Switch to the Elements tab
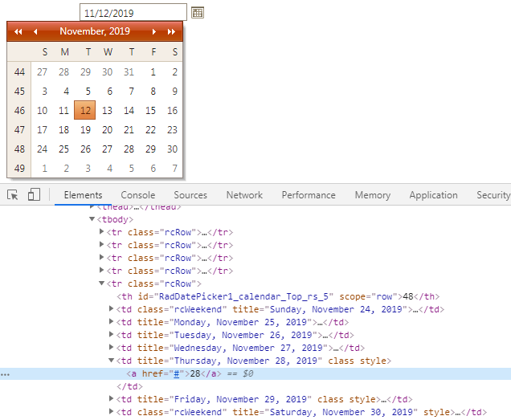 (83, 195)
